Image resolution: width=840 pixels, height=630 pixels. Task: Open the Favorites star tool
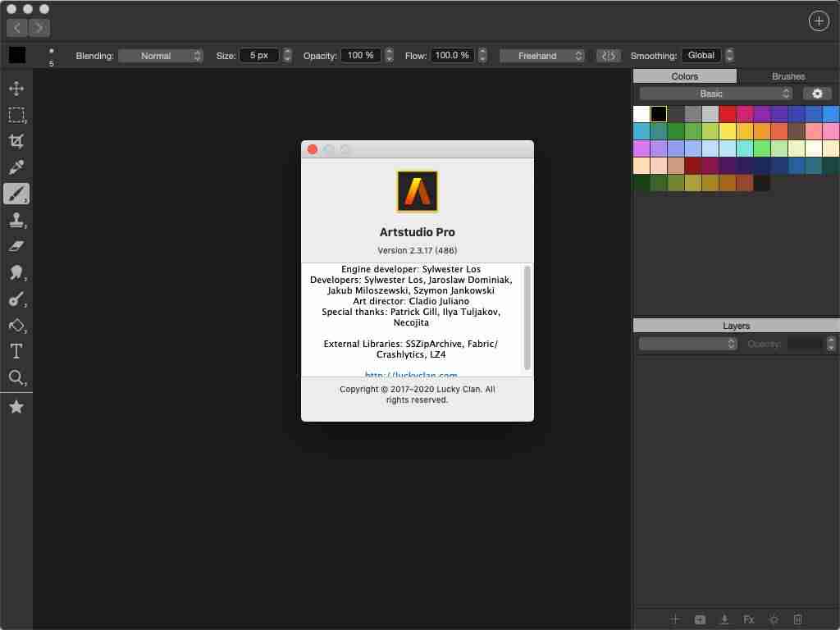[16, 407]
